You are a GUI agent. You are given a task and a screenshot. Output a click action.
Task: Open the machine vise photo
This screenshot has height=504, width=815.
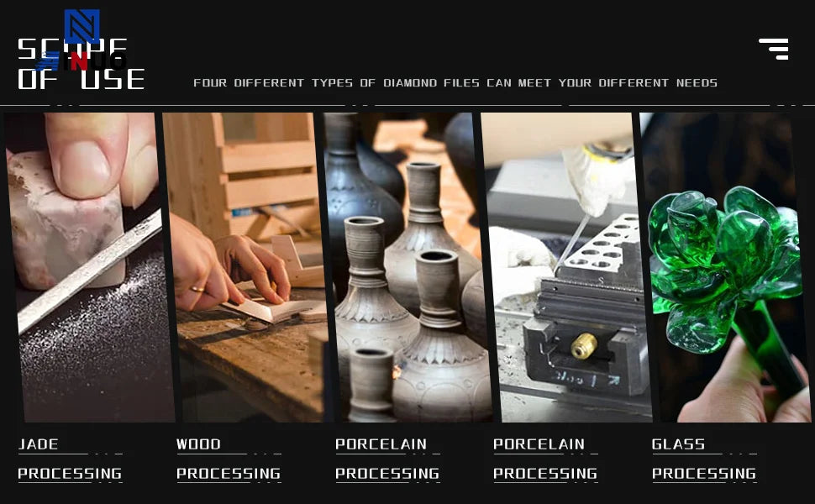click(x=565, y=267)
